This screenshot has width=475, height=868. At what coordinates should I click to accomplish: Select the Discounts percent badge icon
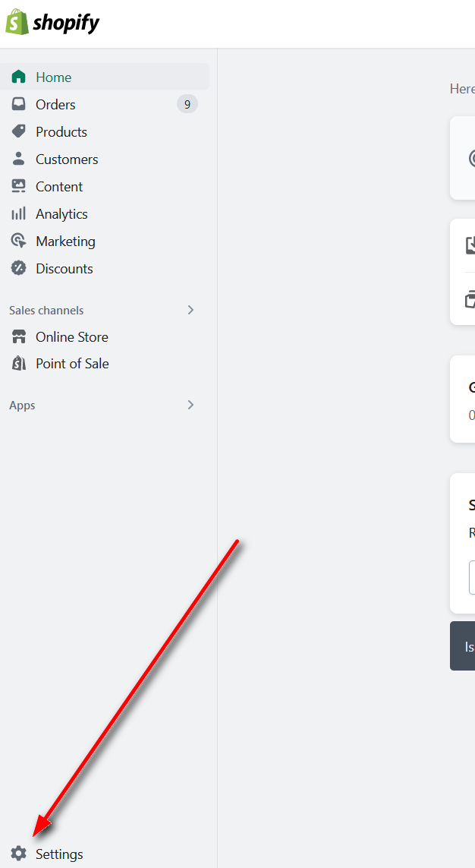coord(19,269)
